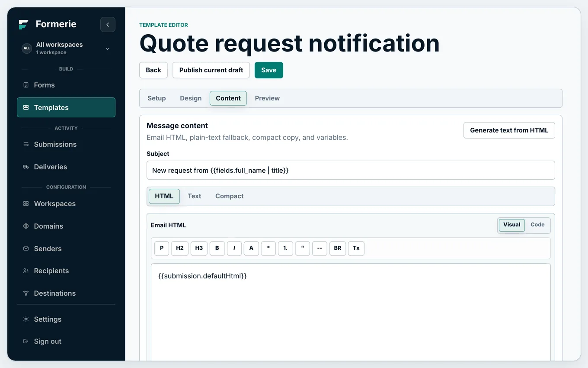Select the HTML content tab
The image size is (588, 368).
pyautogui.click(x=164, y=196)
